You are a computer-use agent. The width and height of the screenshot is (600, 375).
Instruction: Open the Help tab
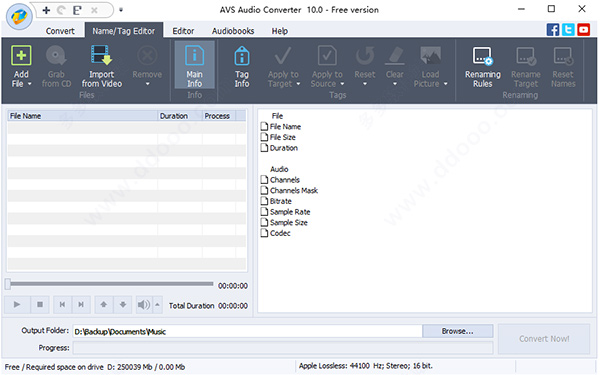pos(280,31)
